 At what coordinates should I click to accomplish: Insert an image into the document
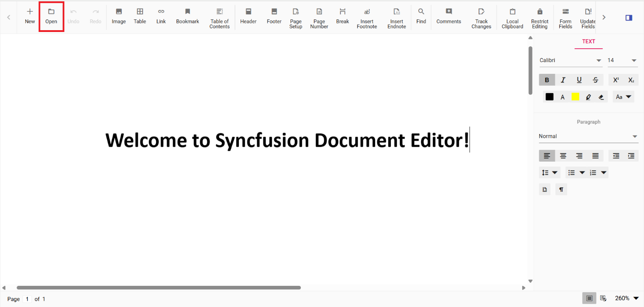118,17
